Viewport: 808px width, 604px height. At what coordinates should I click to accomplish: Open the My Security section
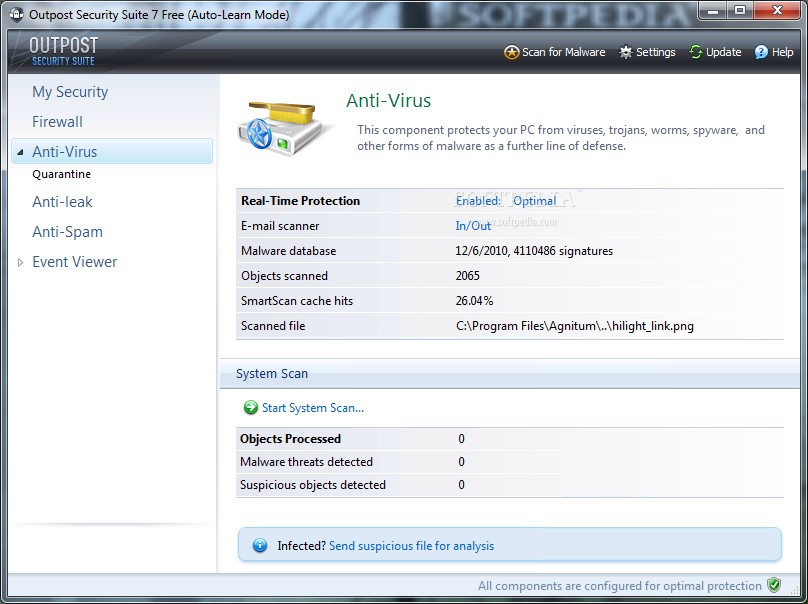pos(70,92)
